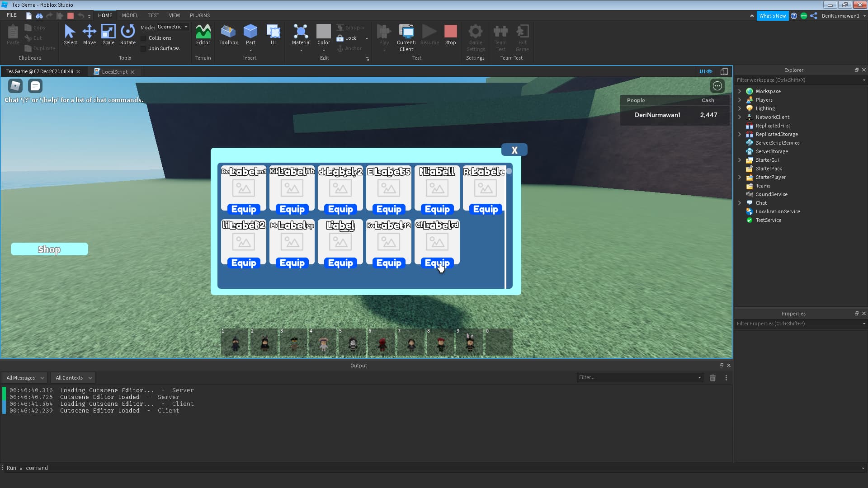Image resolution: width=868 pixels, height=488 pixels.
Task: Open the Terrain Editor
Action: click(x=203, y=34)
